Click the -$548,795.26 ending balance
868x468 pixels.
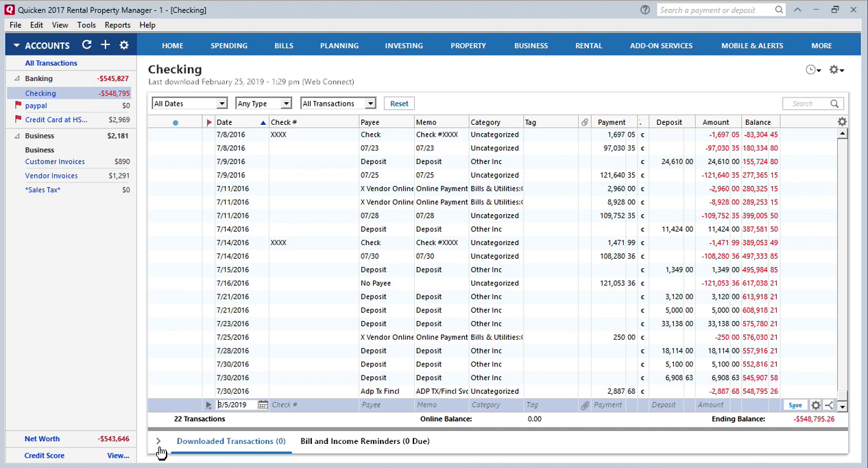(814, 419)
